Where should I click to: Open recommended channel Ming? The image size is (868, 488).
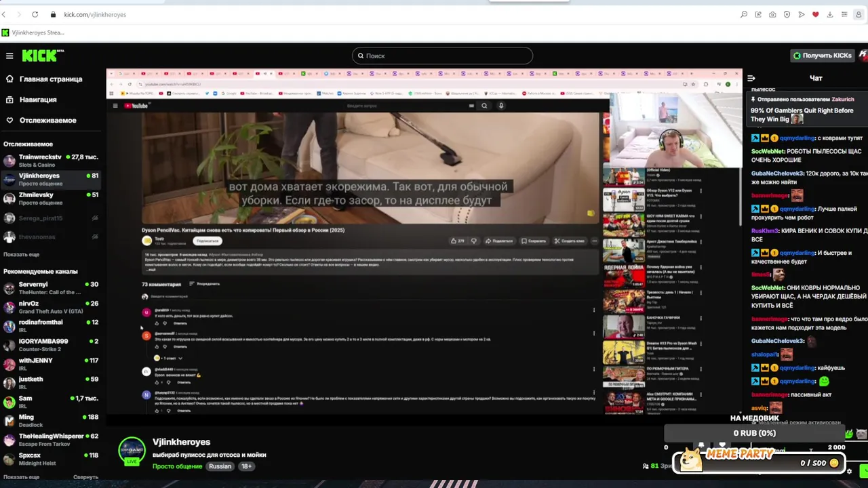pyautogui.click(x=51, y=421)
